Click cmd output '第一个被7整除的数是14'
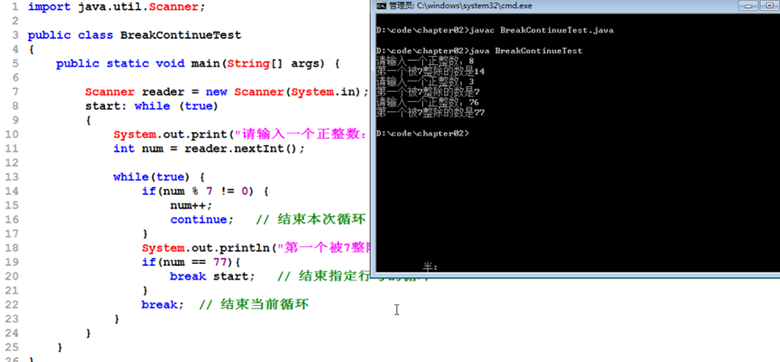Screen dimensions: 780x362 coord(430,72)
